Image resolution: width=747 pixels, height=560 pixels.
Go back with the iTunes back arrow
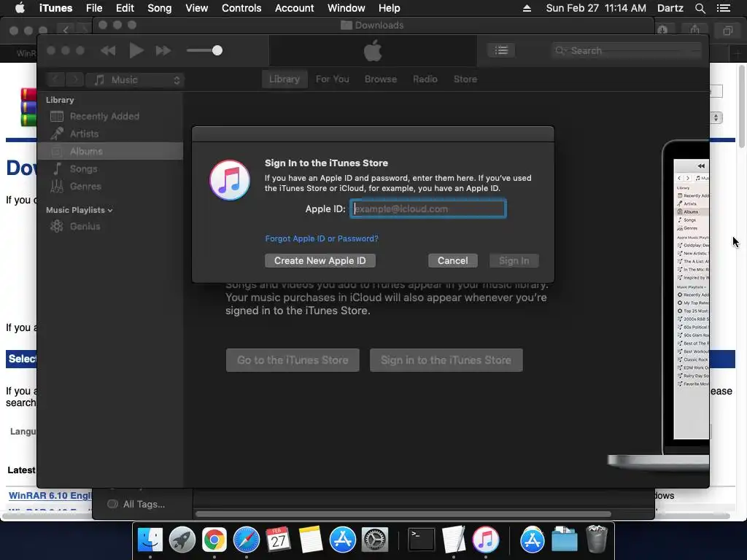click(x=55, y=79)
